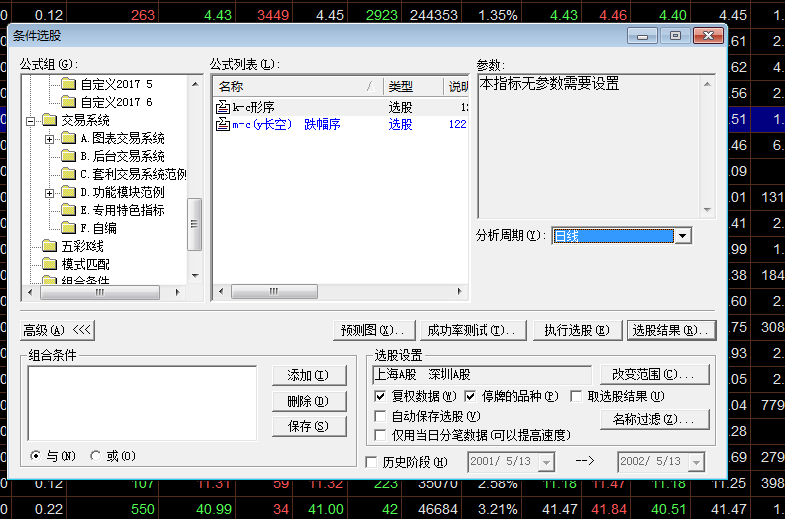Click 名称过滤 button

tap(655, 419)
